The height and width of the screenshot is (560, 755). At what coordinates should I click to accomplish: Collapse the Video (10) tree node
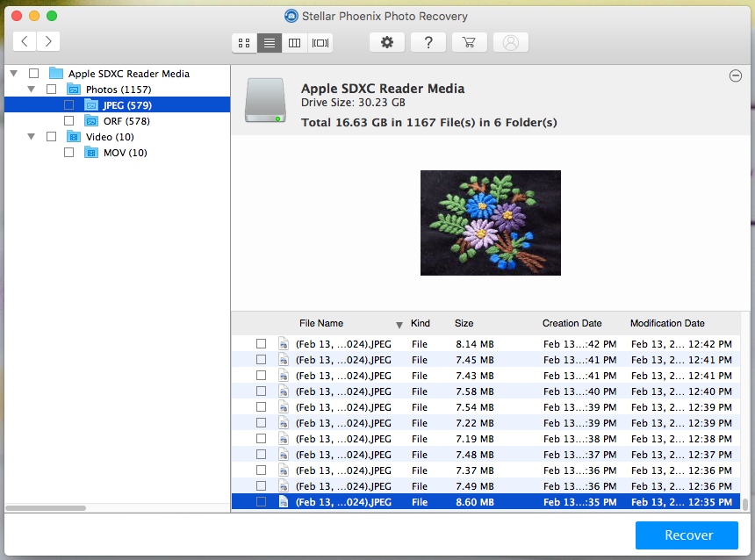[32, 137]
